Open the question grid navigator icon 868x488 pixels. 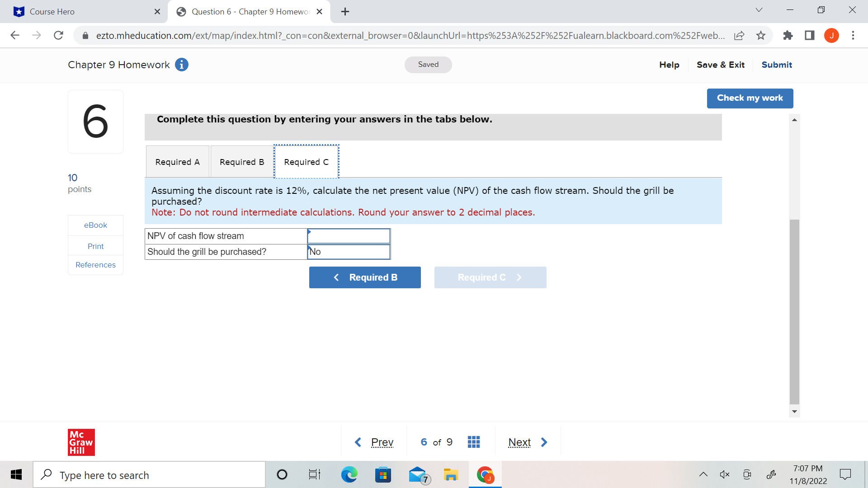pos(473,442)
